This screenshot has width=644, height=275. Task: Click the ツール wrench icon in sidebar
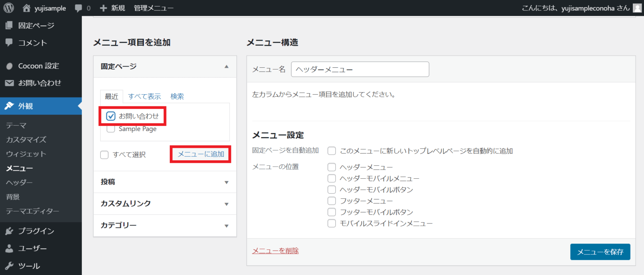[x=9, y=266]
